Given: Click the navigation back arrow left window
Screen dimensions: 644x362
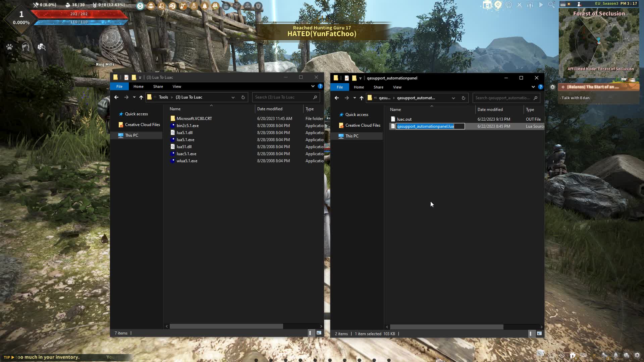Looking at the screenshot, I should click(x=116, y=97).
